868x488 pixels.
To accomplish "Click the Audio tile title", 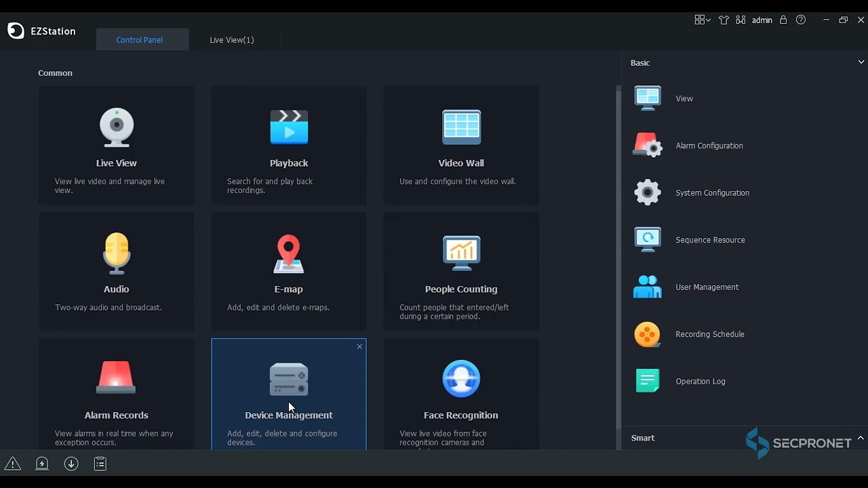I will click(117, 289).
